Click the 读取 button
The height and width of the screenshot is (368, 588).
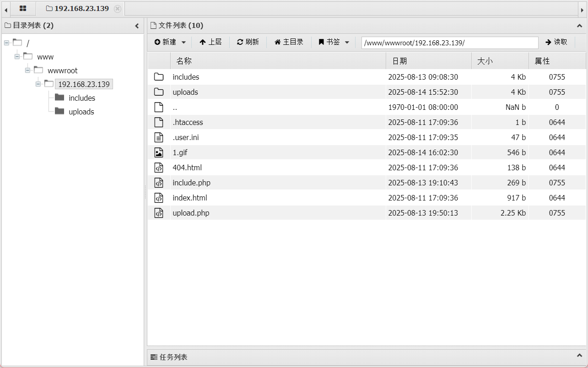(x=556, y=42)
